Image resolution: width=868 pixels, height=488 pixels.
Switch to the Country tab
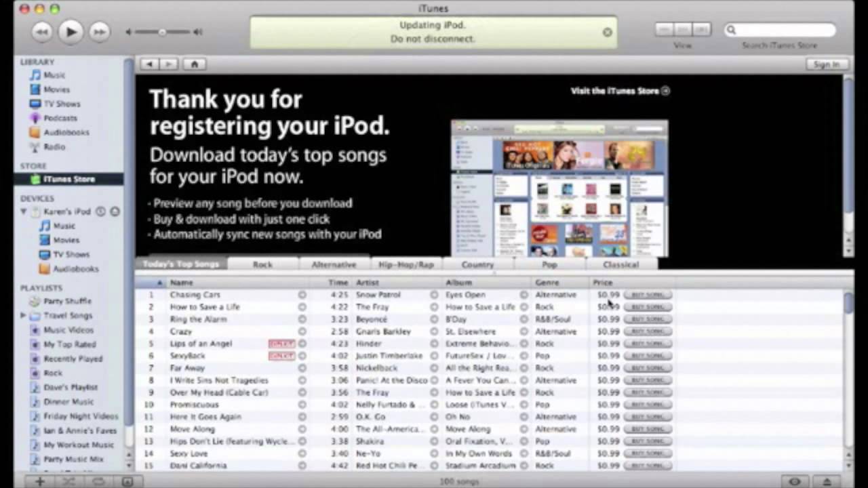pos(477,264)
